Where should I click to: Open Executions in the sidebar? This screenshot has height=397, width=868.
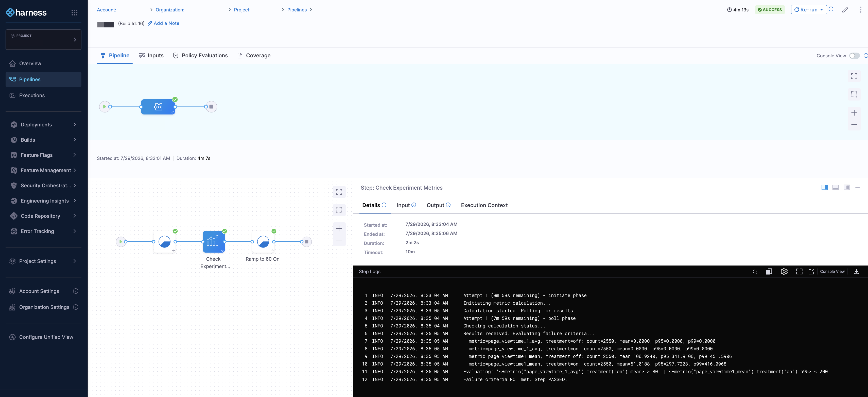coord(43,95)
